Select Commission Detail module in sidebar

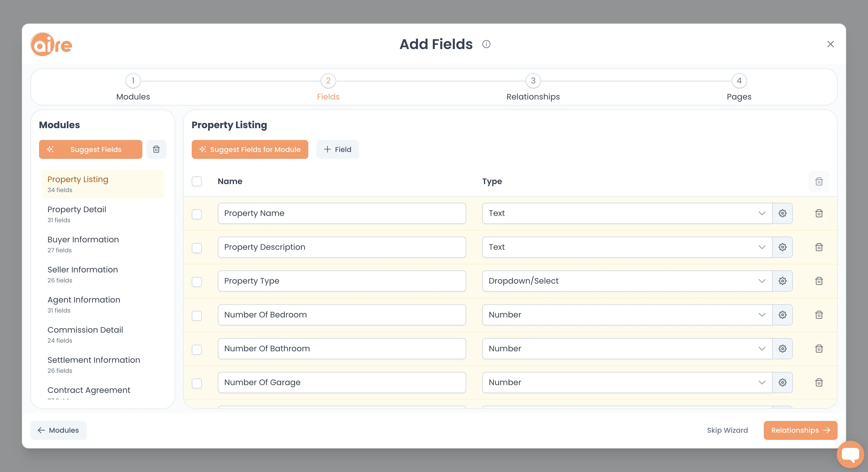[102, 335]
